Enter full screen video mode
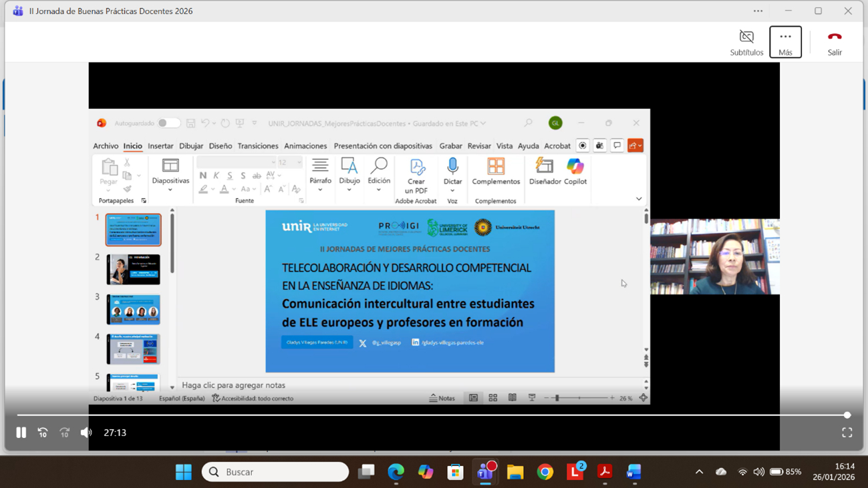Viewport: 868px width, 488px height. point(847,433)
